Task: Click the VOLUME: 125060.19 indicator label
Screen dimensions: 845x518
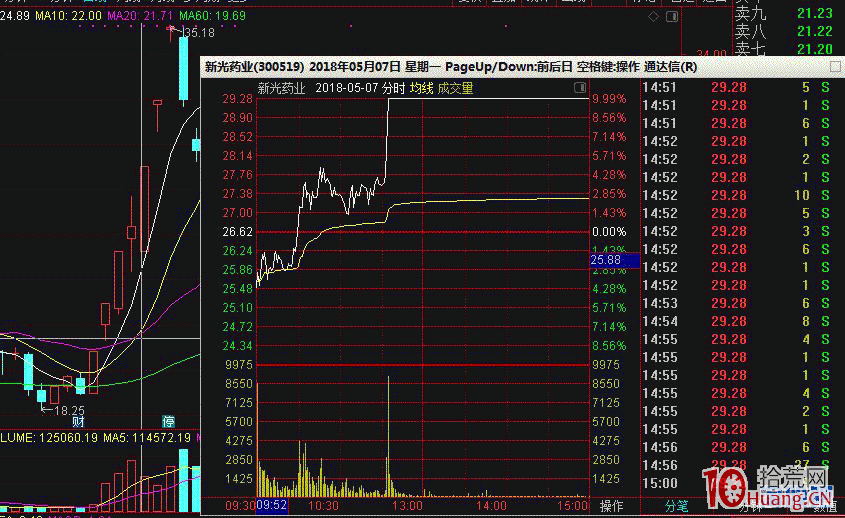Action: click(49, 438)
